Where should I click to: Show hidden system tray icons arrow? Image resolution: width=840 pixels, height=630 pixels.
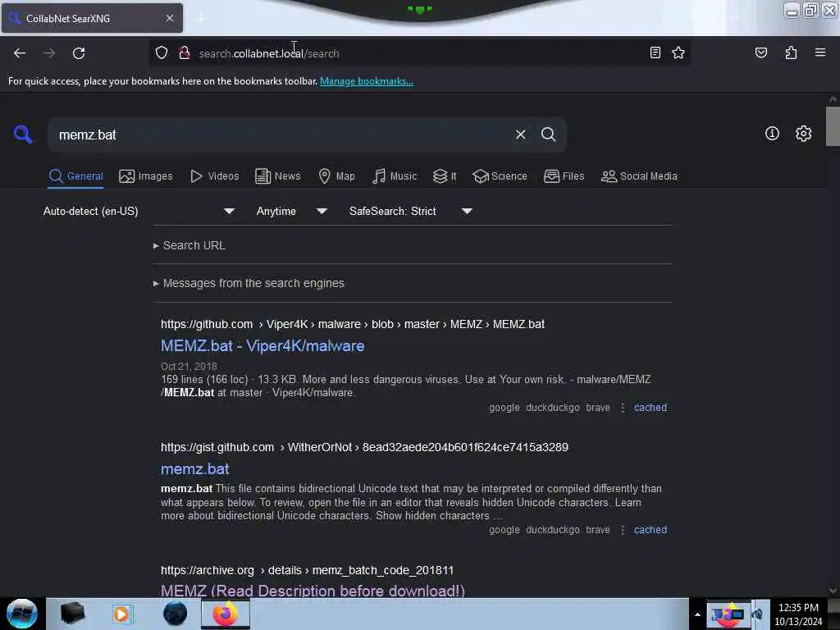point(697,614)
